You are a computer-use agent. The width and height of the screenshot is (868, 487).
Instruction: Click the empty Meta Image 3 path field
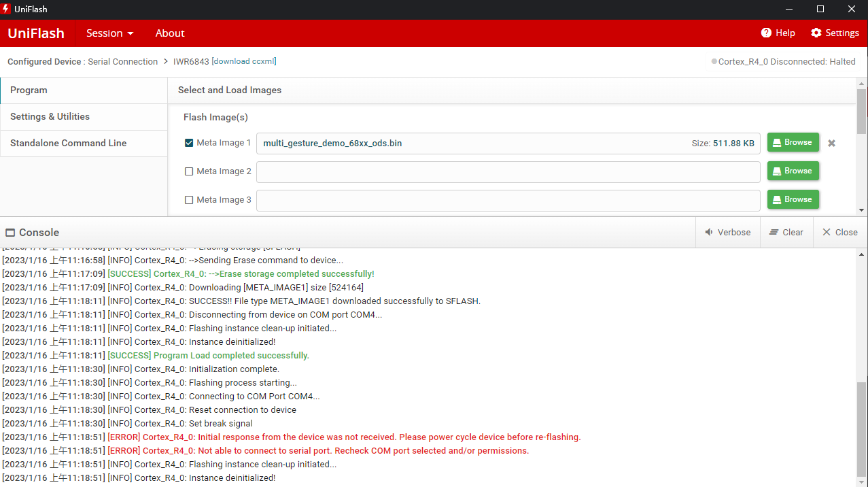pos(508,201)
